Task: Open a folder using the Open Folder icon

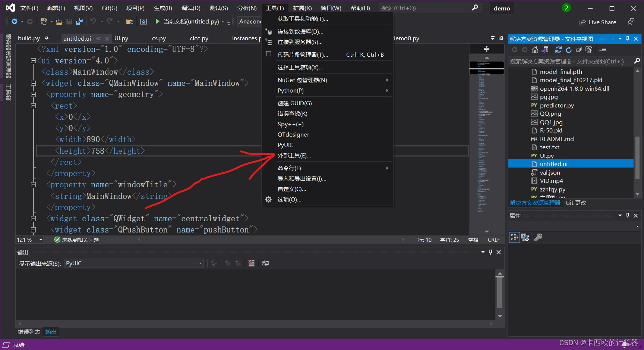Action: coord(59,21)
